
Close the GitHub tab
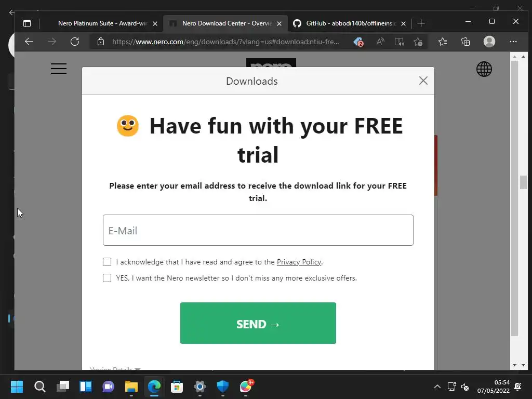tap(403, 23)
